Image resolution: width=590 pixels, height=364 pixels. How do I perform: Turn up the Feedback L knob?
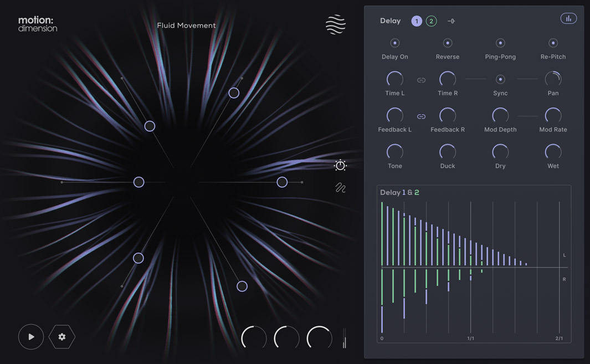(x=394, y=116)
